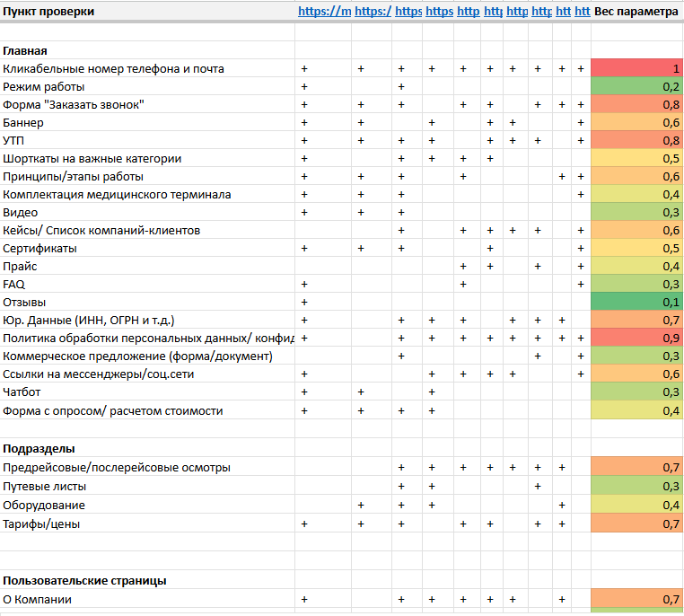Click the 0,5 weight in the Шорткаты row
Image resolution: width=684 pixels, height=616 pixels.
click(x=637, y=158)
